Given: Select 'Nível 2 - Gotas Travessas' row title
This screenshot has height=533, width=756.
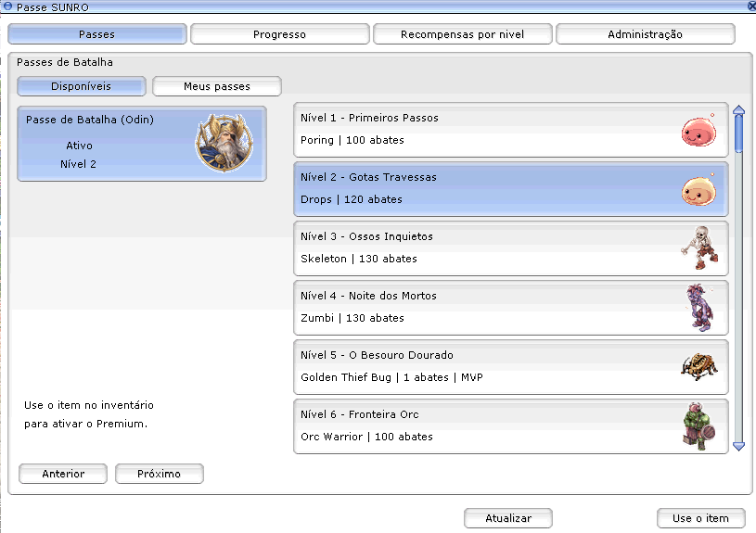Looking at the screenshot, I should [x=368, y=177].
